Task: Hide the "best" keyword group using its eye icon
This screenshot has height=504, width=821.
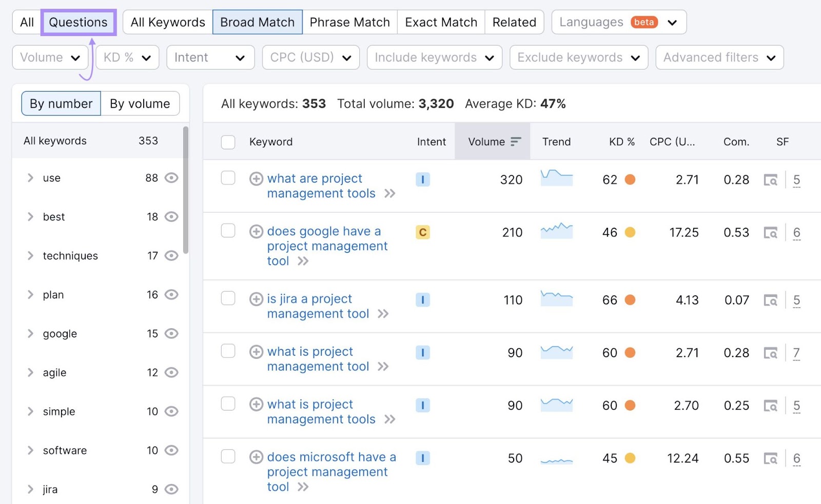Action: (171, 216)
